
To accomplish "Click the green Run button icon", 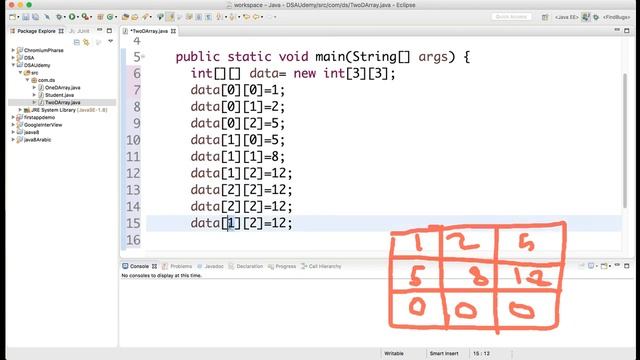I will [x=72, y=17].
